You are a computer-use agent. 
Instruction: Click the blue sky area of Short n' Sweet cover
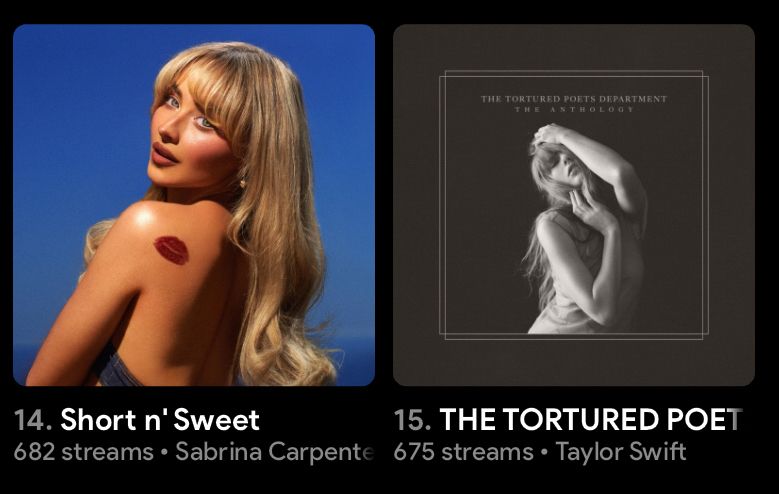click(75, 124)
